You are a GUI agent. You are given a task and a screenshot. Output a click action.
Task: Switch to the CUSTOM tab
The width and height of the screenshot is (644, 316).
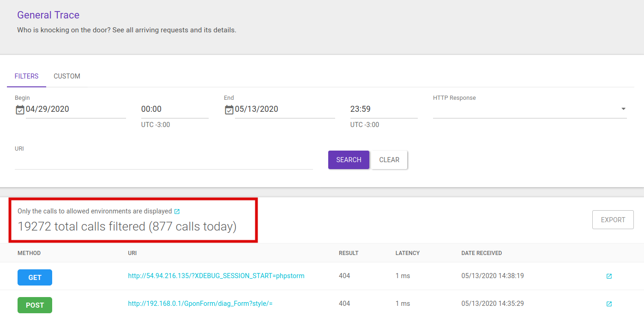pyautogui.click(x=67, y=76)
